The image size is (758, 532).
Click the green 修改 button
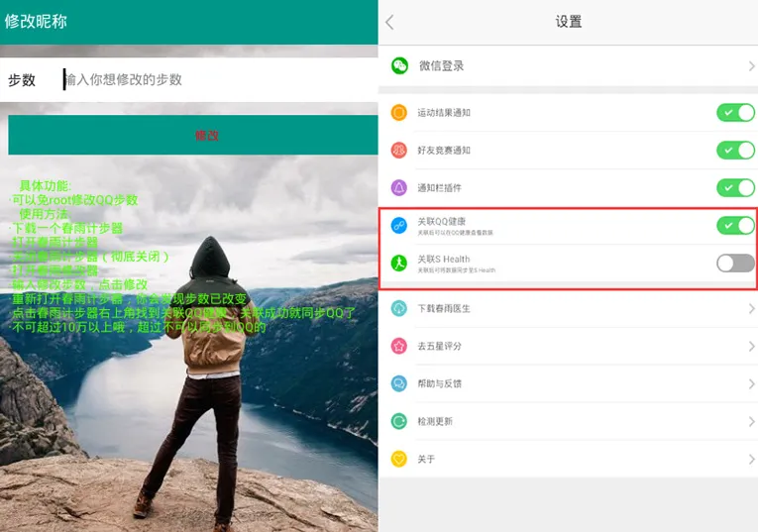point(193,135)
